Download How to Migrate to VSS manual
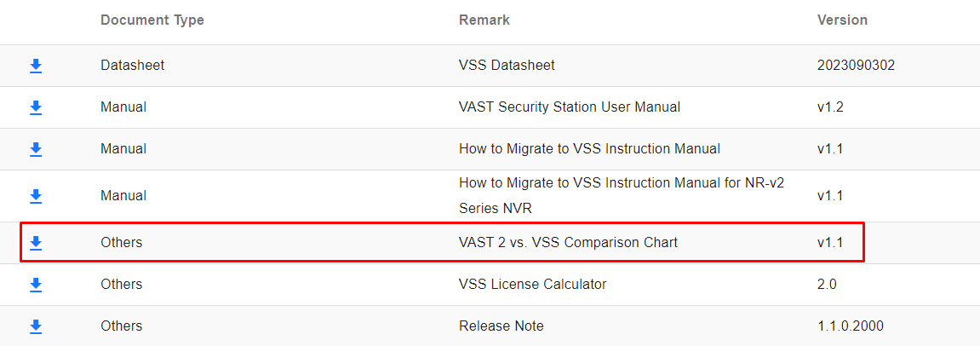Screen dimensions: 980x346 [x=36, y=149]
